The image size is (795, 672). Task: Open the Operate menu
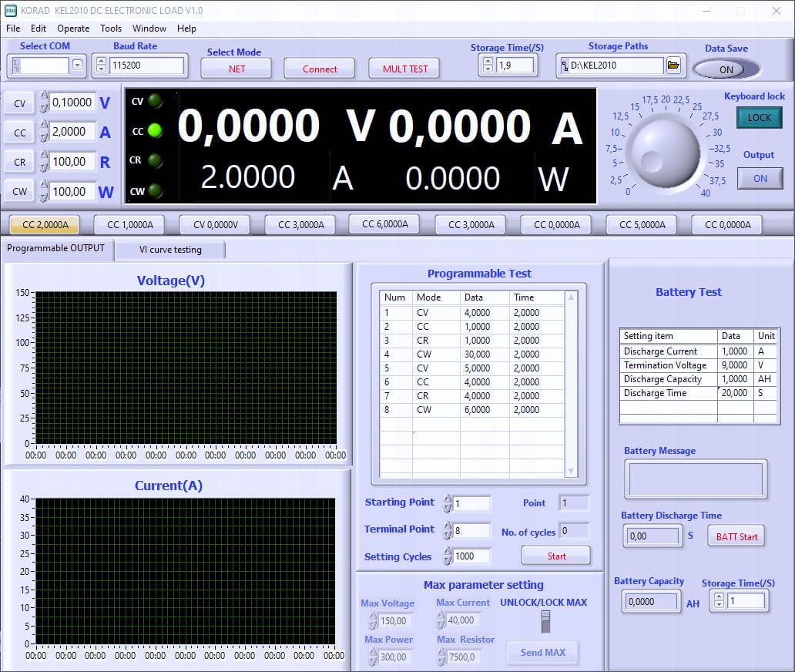[x=73, y=29]
